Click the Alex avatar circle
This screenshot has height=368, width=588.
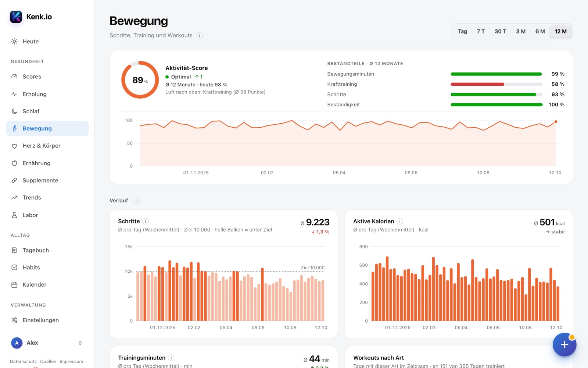[17, 343]
